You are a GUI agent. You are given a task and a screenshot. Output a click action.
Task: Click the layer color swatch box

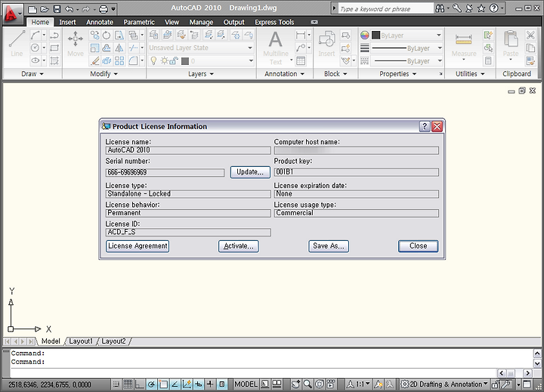click(x=185, y=61)
